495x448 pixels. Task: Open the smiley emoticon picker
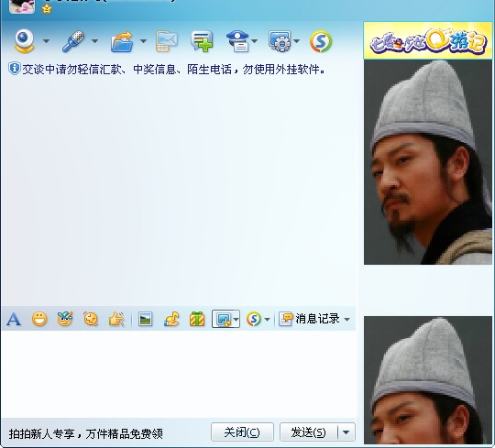point(39,319)
